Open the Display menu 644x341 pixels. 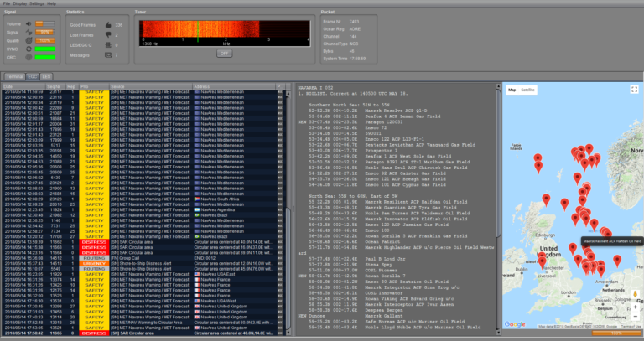(20, 3)
